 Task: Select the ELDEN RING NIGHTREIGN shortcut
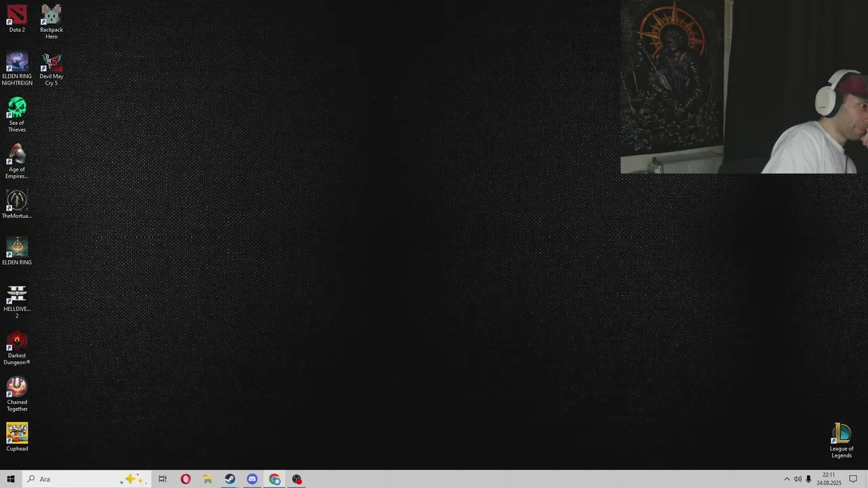tap(17, 68)
